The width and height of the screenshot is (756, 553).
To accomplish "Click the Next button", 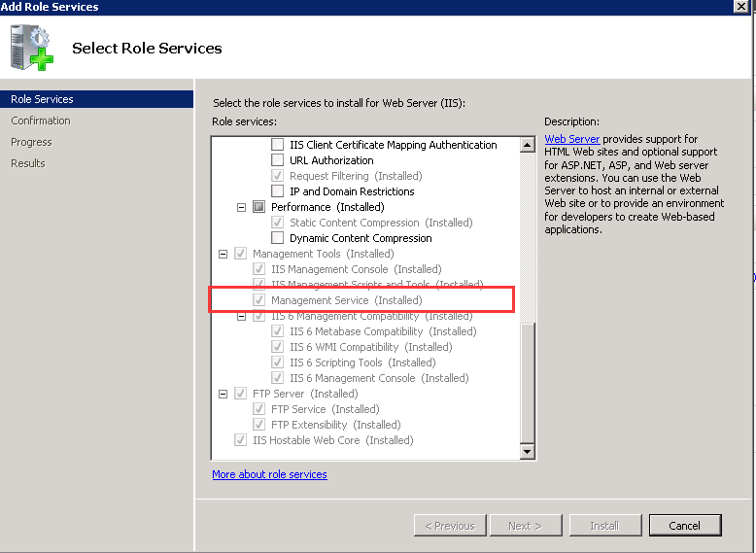I will click(x=526, y=526).
